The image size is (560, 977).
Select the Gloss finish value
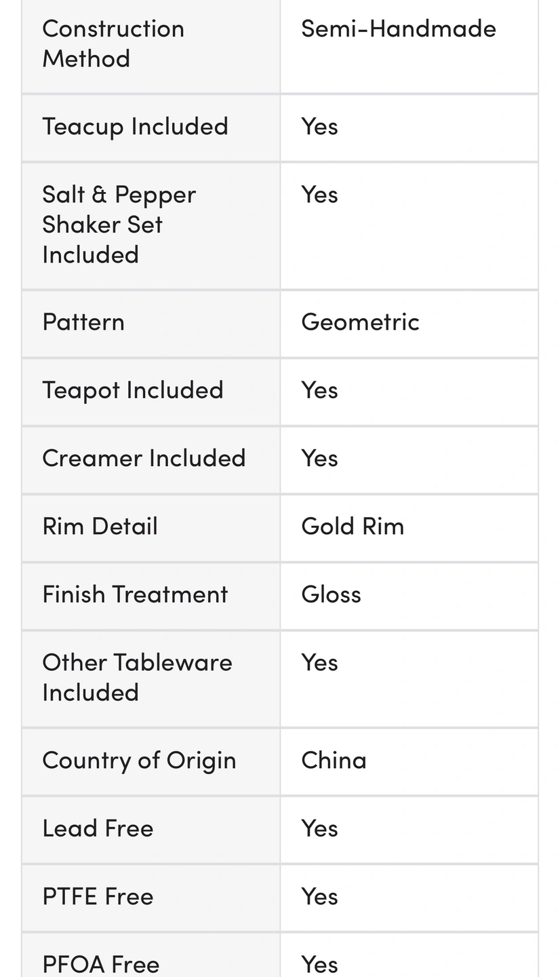pyautogui.click(x=331, y=594)
